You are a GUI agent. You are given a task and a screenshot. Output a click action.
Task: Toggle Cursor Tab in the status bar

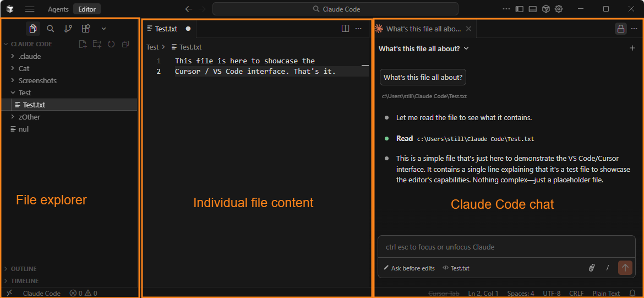tap(444, 293)
